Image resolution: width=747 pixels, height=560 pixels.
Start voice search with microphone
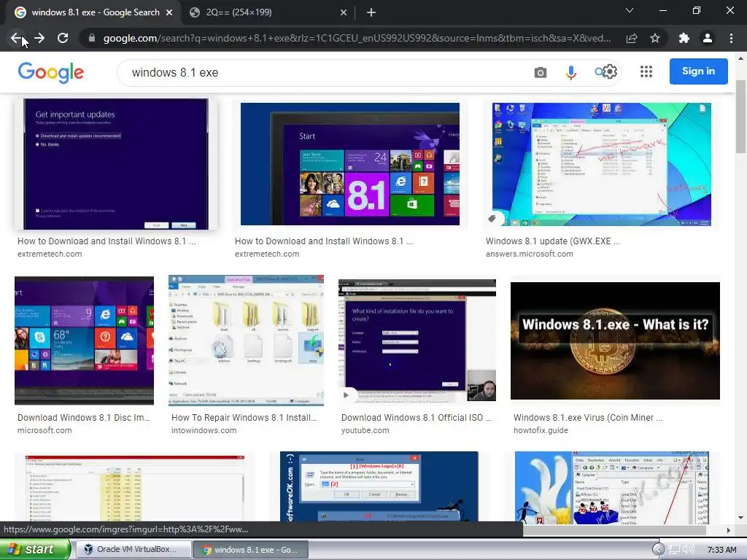click(570, 72)
